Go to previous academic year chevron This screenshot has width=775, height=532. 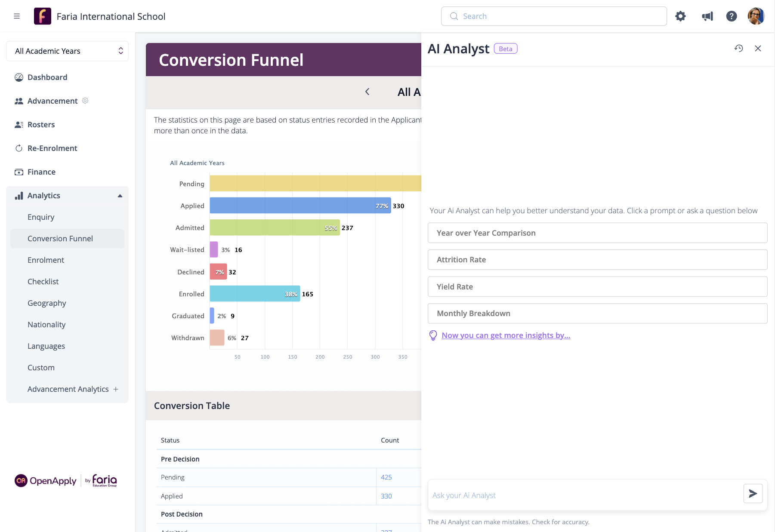[367, 92]
